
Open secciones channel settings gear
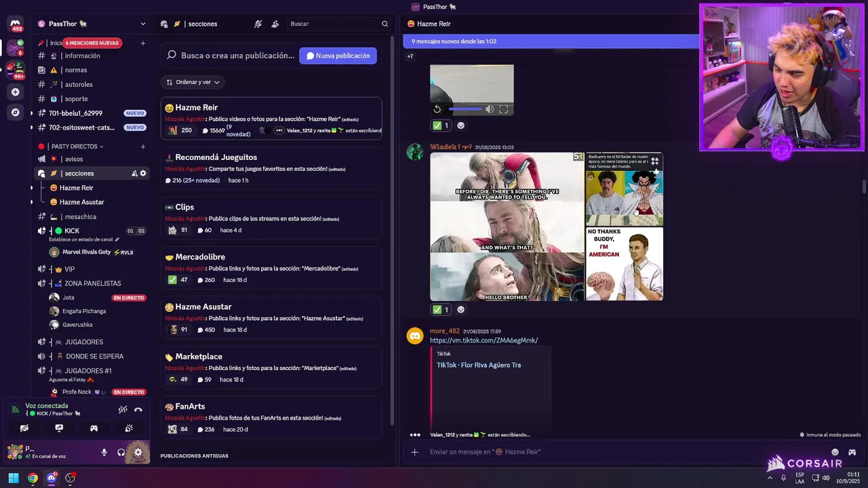[143, 174]
